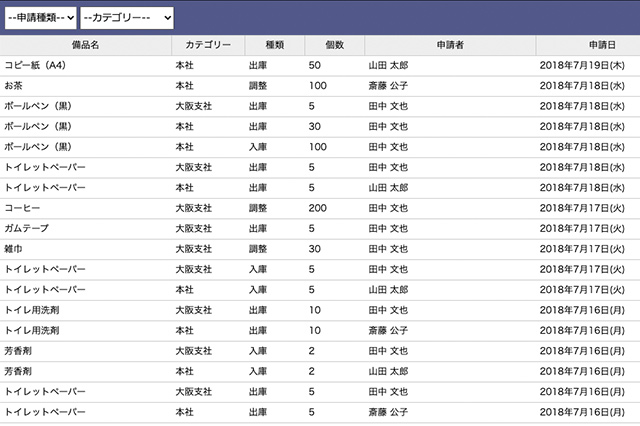
Task: Click quantity 200 in the コーヒー row
Action: pos(318,208)
